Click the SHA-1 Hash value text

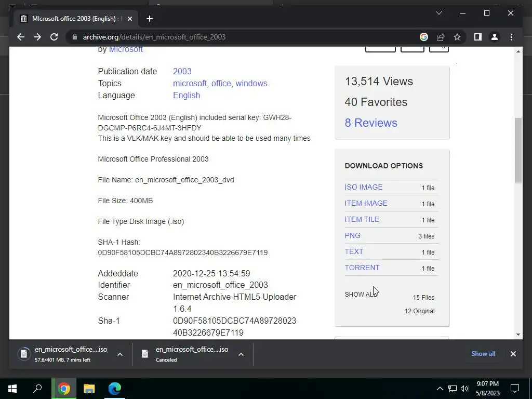[x=182, y=252]
